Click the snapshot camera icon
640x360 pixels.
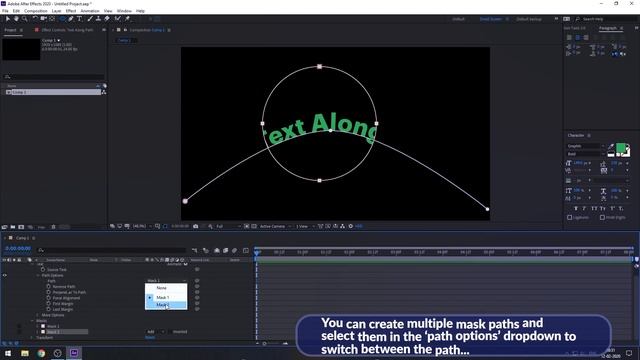coord(196,226)
